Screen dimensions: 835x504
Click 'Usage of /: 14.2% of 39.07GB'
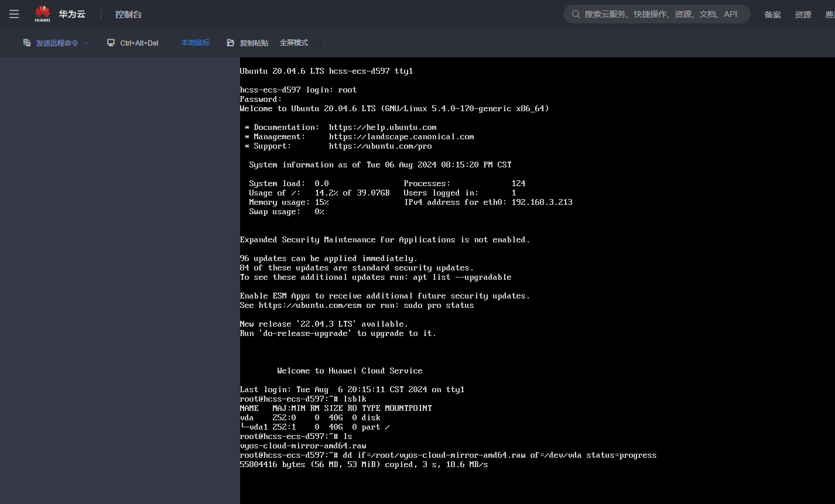click(x=319, y=193)
